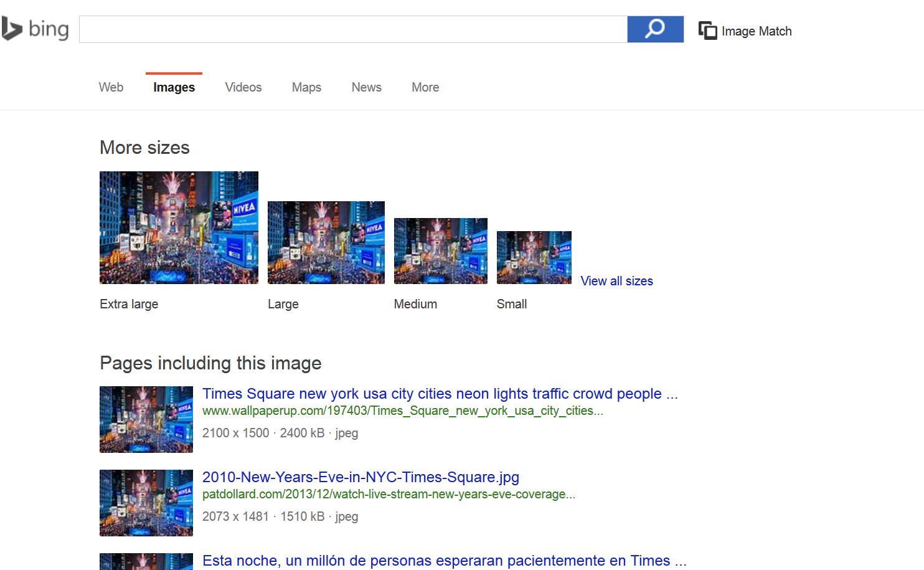924x570 pixels.
Task: Click the Image Match icon
Action: (707, 31)
